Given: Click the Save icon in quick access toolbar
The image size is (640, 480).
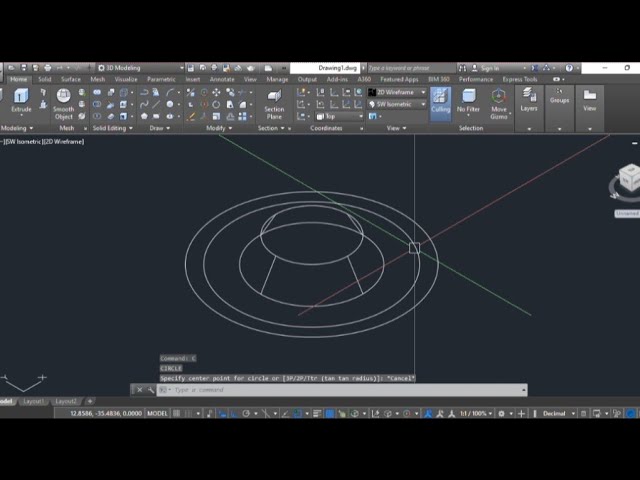Looking at the screenshot, I should coord(24,68).
